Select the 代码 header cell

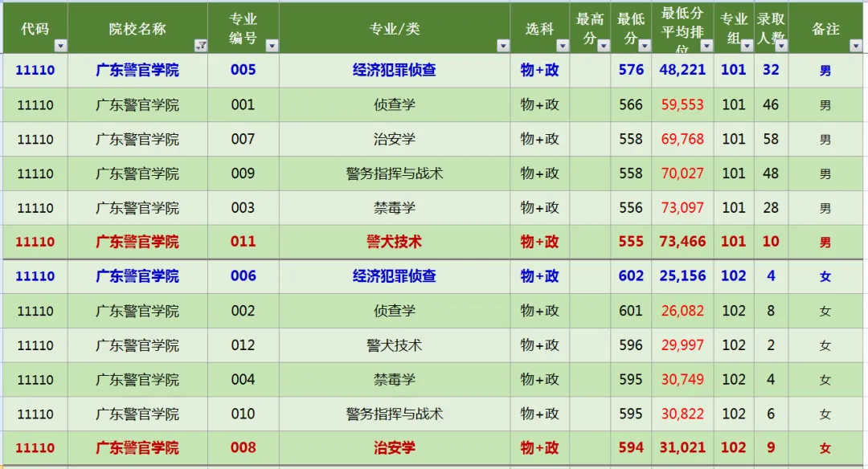point(35,28)
